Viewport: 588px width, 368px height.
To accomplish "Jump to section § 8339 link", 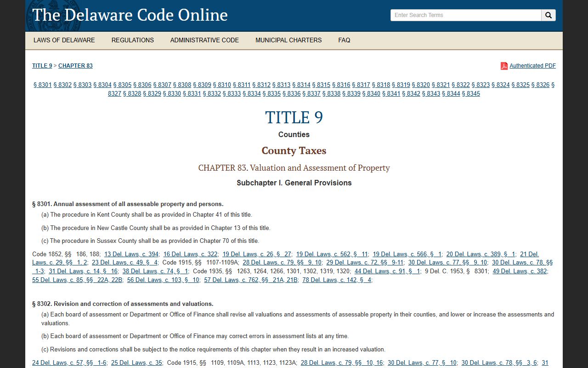I will 351,94.
